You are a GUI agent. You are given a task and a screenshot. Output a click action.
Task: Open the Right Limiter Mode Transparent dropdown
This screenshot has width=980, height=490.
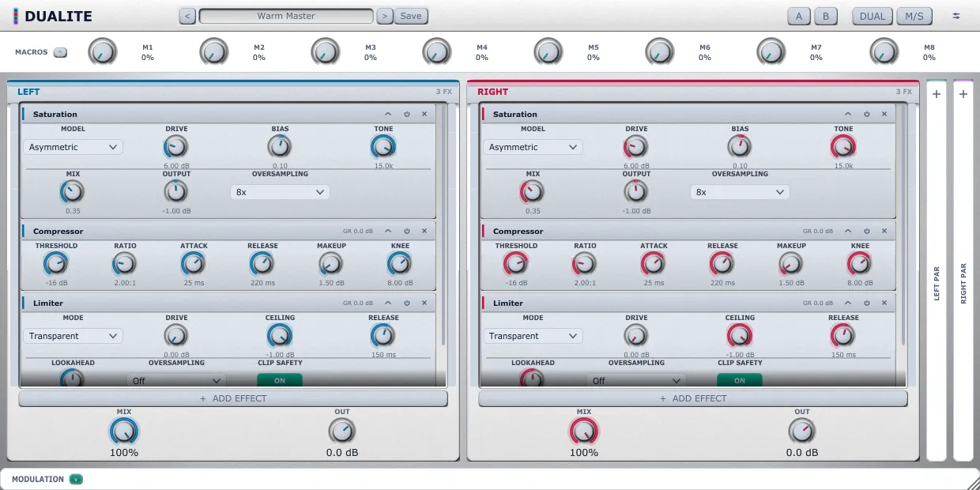533,336
